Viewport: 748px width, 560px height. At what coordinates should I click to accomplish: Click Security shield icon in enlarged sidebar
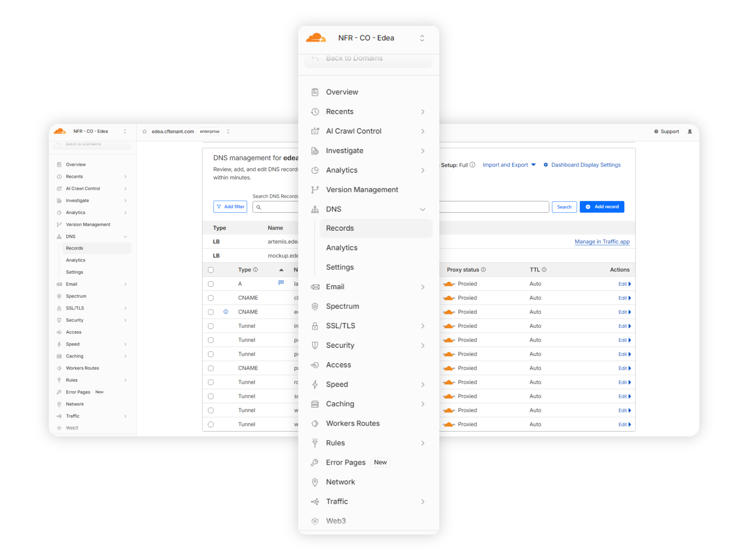click(x=315, y=345)
